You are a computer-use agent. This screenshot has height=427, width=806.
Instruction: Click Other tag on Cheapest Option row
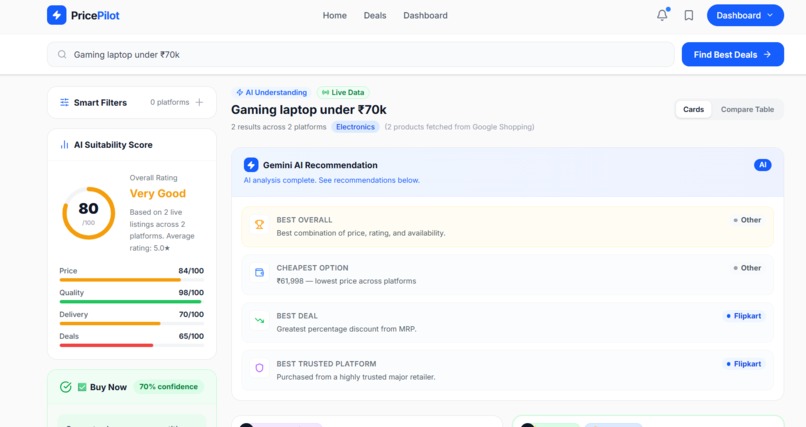coord(747,268)
